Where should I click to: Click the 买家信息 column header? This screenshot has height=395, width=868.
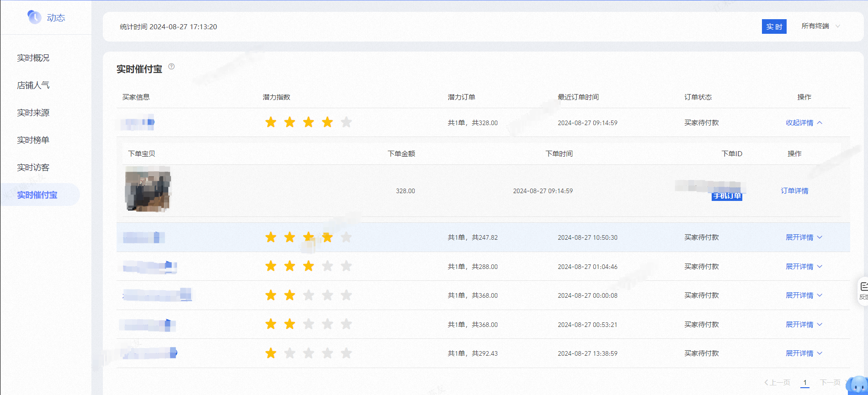(136, 97)
